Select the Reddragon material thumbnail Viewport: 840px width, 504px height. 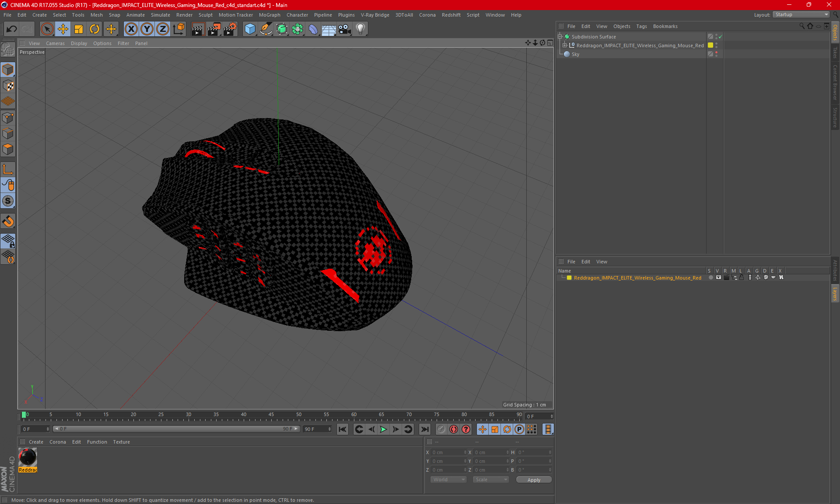click(x=28, y=458)
